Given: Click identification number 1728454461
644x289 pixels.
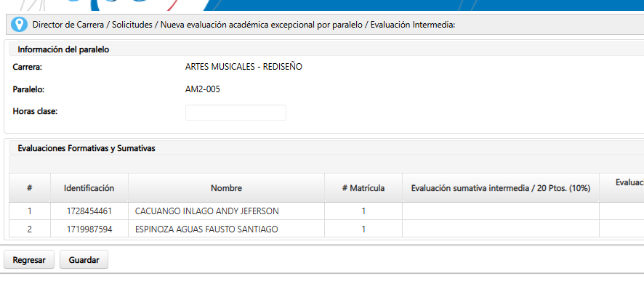Looking at the screenshot, I should 89,211.
